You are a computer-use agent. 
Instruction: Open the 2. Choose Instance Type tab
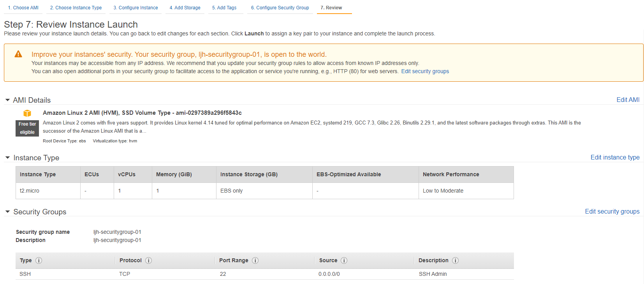pos(76,8)
